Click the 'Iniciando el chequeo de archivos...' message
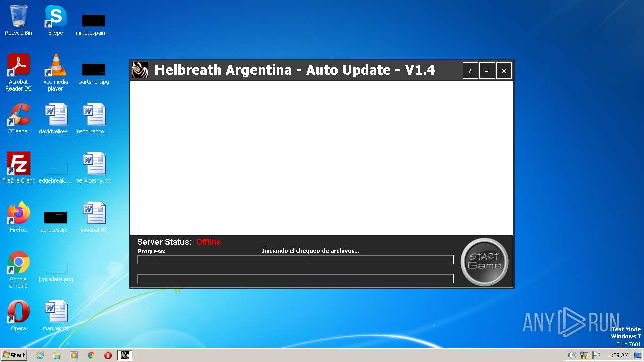Screen dimensions: 644x362 [x=310, y=251]
